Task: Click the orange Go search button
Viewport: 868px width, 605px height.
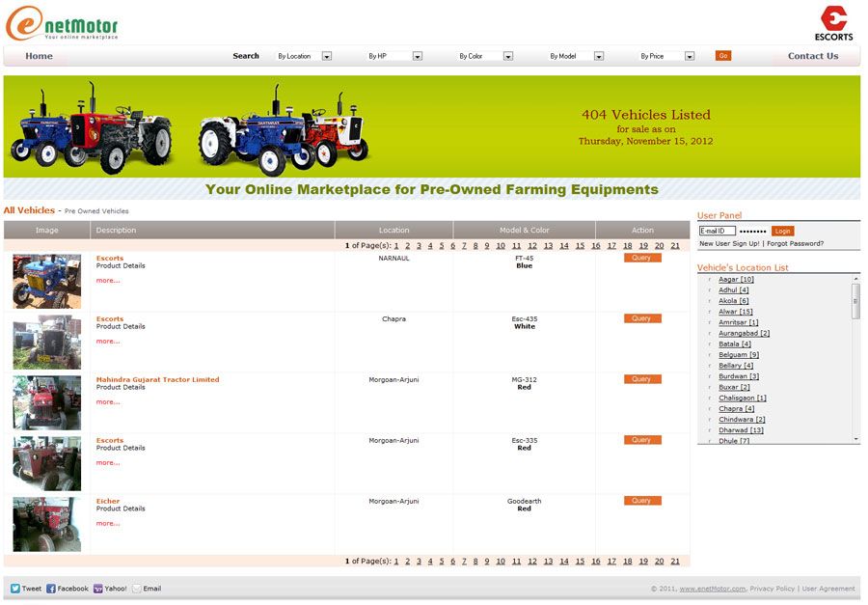Action: [x=723, y=55]
